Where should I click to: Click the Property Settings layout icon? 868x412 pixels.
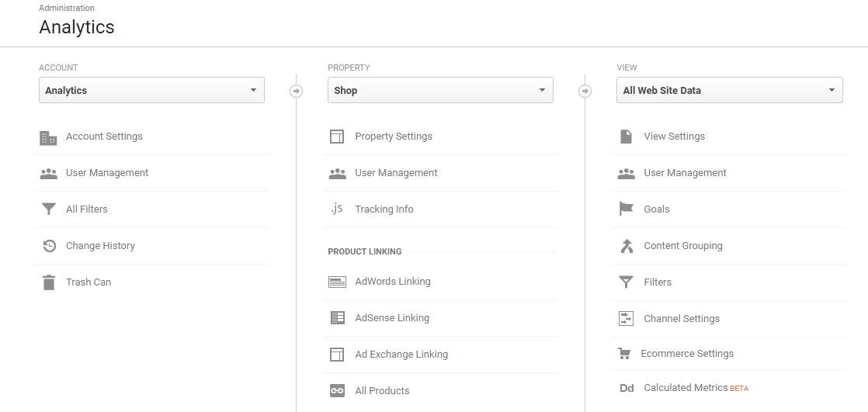pos(337,137)
